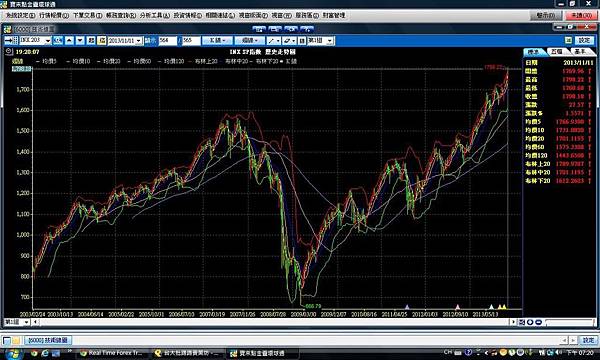This screenshot has width=600, height=360.
Task: Toggle the 線圖 legend entry
Action: click(289, 61)
